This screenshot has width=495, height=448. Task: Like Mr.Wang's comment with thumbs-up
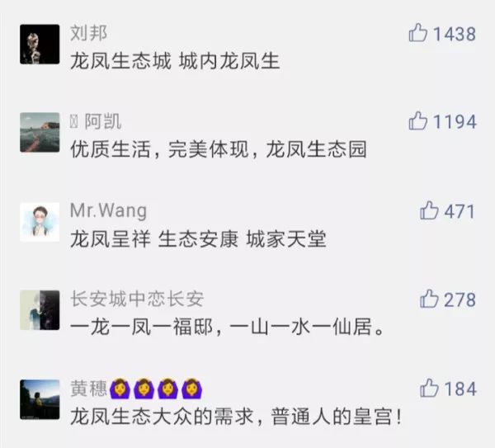click(x=429, y=210)
